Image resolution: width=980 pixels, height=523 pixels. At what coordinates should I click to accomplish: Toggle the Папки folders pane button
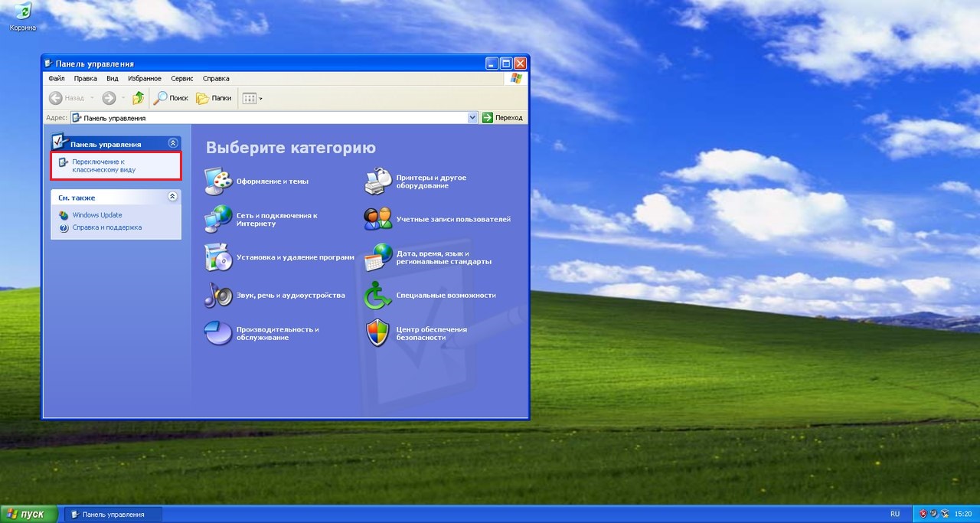coord(214,98)
